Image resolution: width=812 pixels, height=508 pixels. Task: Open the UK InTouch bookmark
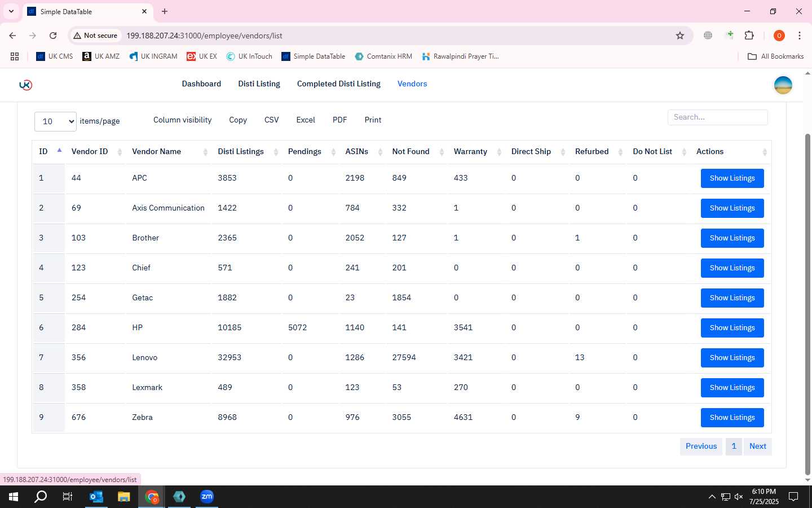(249, 56)
